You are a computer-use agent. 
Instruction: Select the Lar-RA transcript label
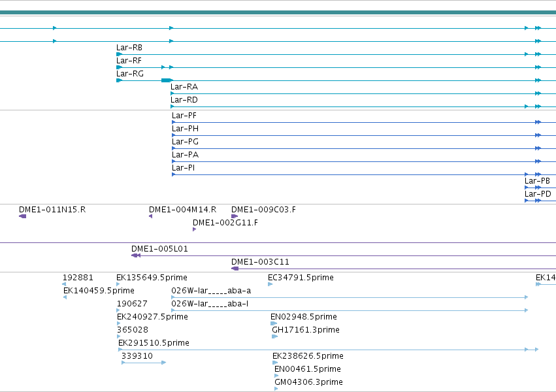click(x=184, y=87)
